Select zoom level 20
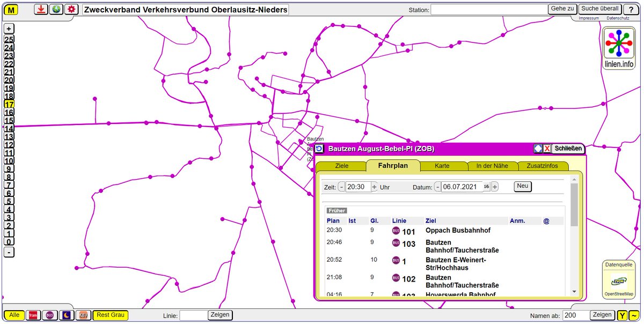Screen dimensions: 644x324 9,80
